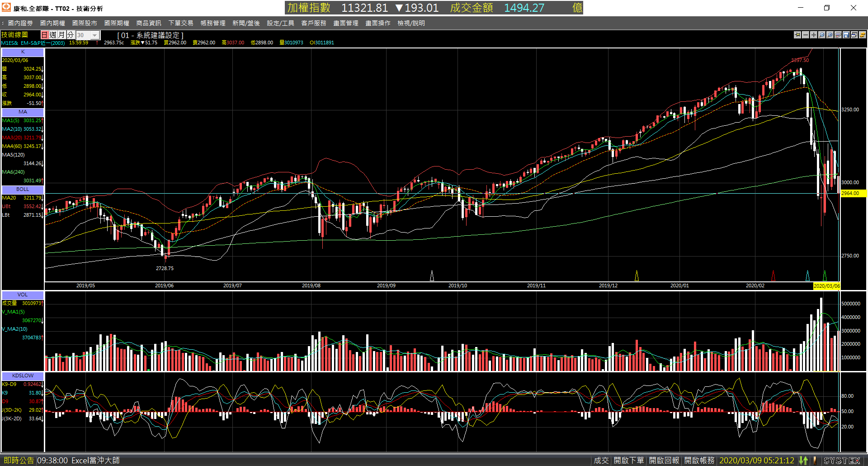Viewport: 868px width, 466px height.
Task: Click the red triangle marker on time axis
Action: [773, 276]
